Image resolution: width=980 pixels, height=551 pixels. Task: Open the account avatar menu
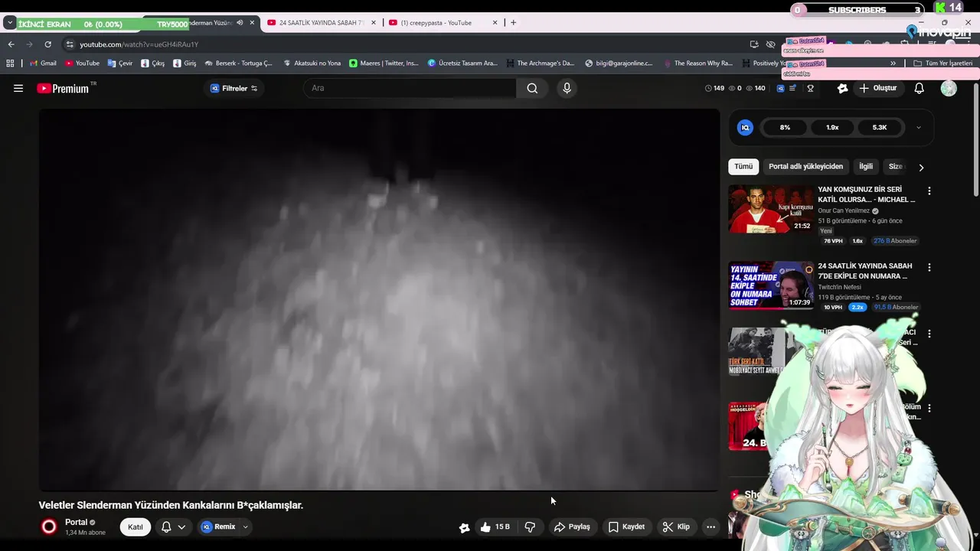[949, 88]
